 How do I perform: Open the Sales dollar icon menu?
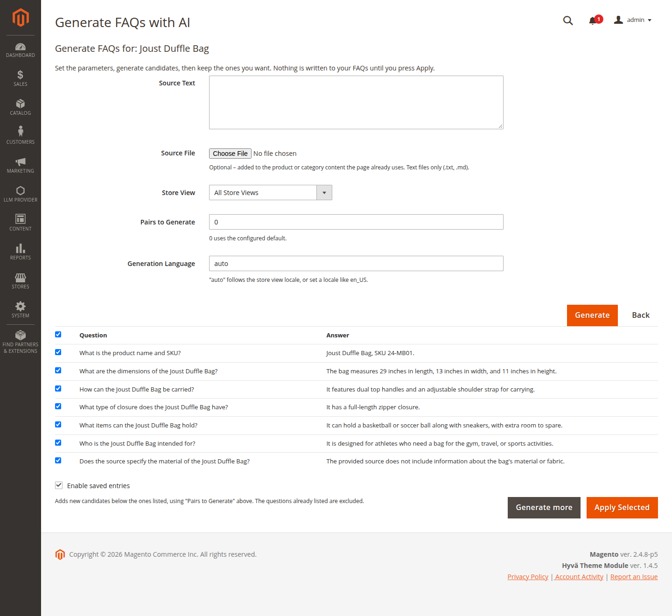(x=21, y=75)
